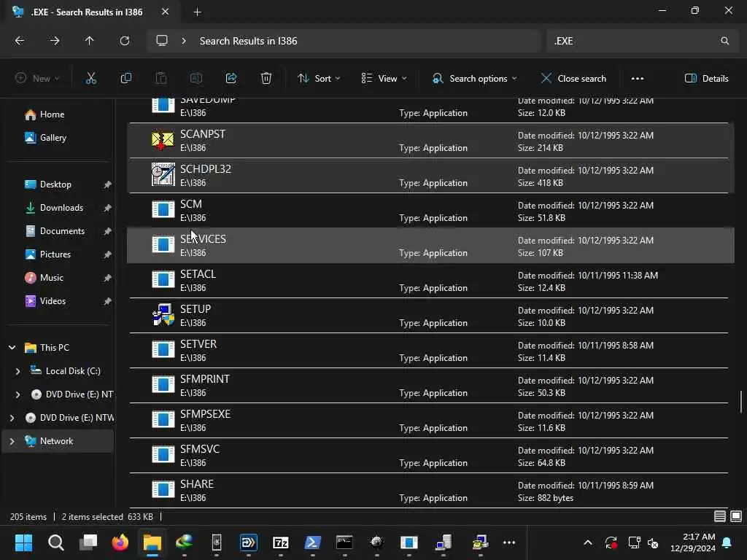Share the selected files
The height and width of the screenshot is (560, 747).
(x=231, y=78)
